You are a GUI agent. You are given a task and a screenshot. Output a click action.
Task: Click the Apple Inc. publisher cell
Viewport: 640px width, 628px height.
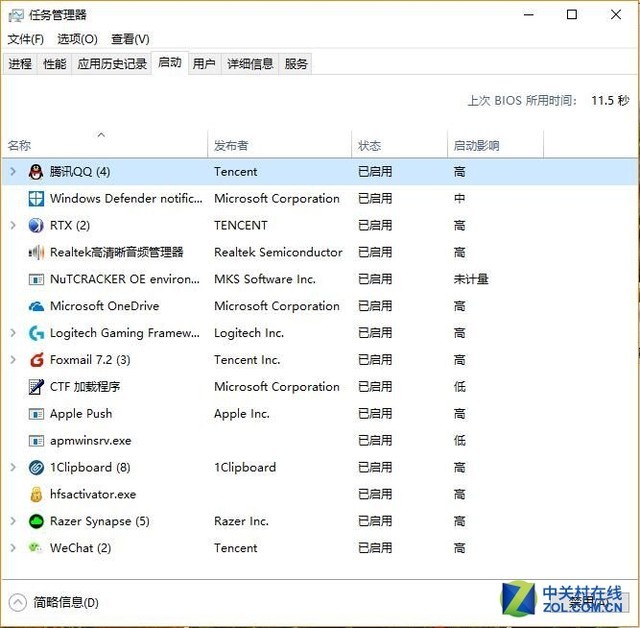tap(242, 414)
